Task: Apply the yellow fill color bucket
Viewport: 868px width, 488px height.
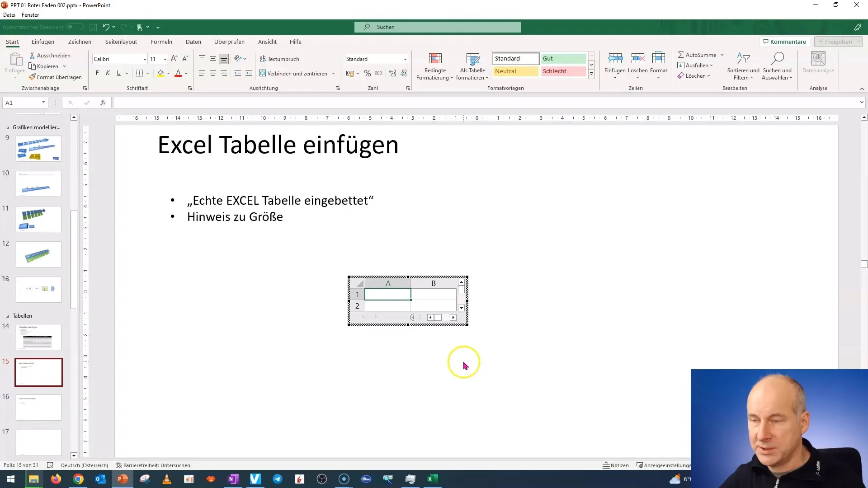Action: coord(160,73)
